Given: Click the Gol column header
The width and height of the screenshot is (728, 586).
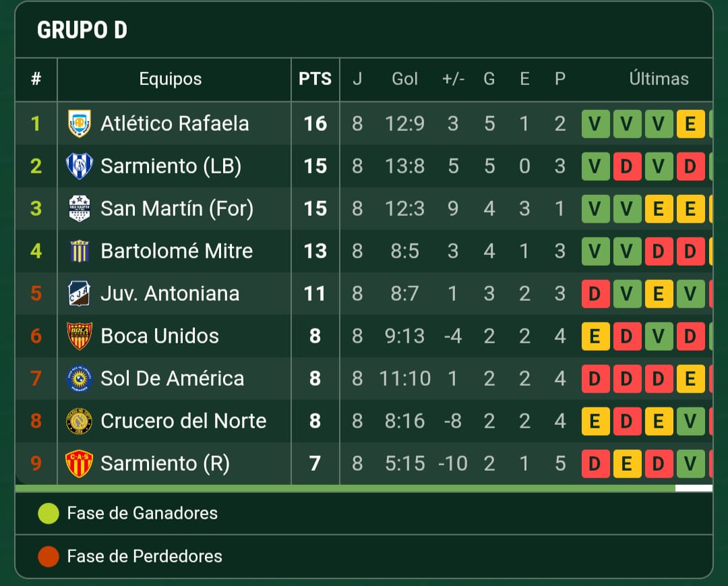Looking at the screenshot, I should pos(404,79).
